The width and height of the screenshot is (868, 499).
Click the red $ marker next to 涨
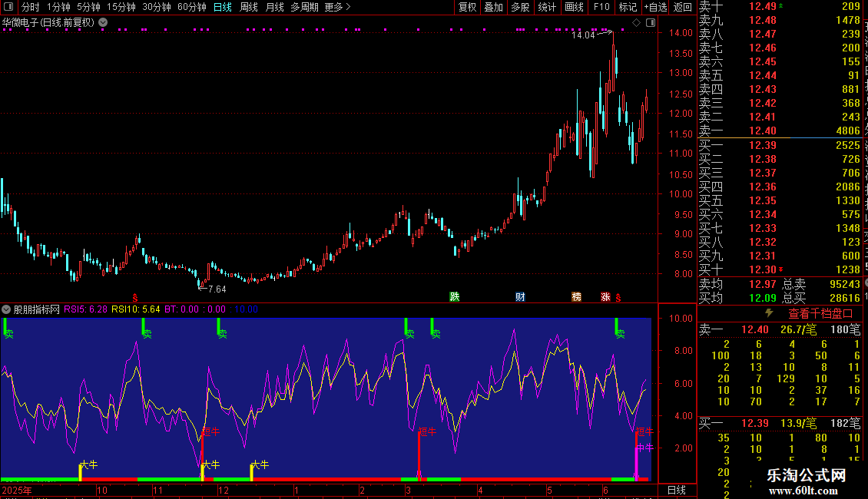click(618, 298)
